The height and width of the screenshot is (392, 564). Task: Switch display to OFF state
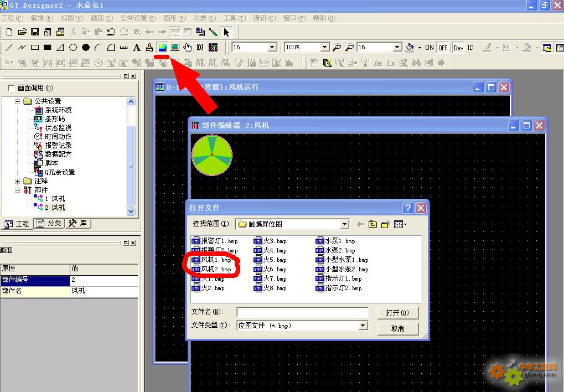click(x=443, y=48)
